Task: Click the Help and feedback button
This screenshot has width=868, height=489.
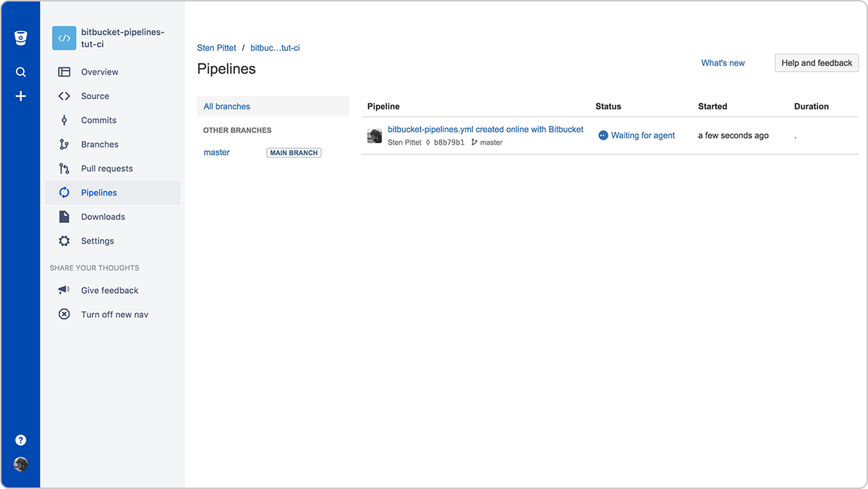Action: pos(816,63)
